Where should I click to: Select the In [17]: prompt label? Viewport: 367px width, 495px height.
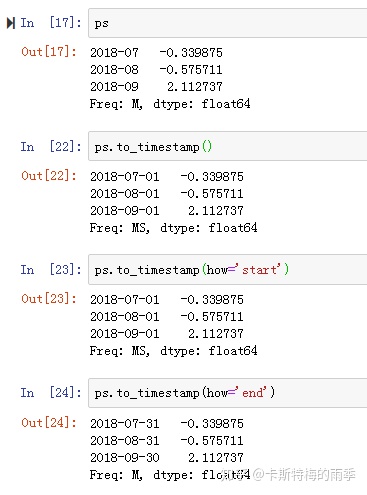[51, 23]
